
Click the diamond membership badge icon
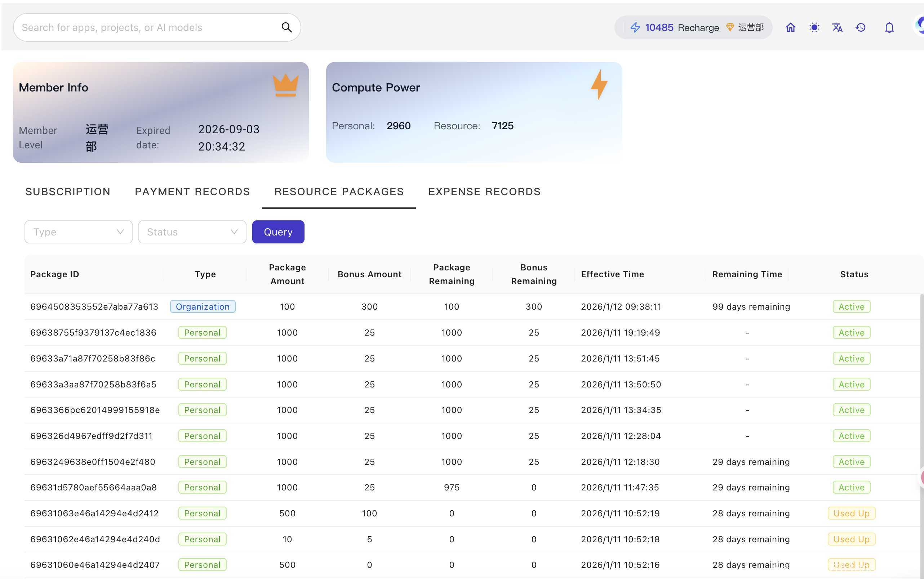coord(730,28)
